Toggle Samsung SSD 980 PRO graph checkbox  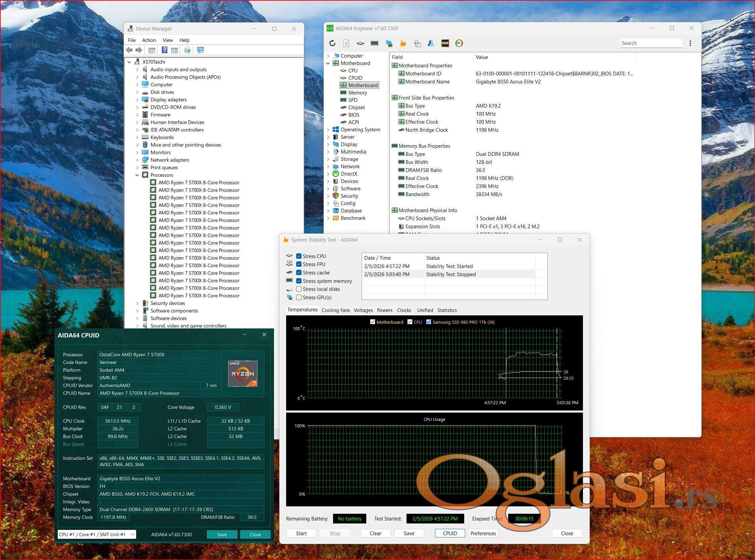click(x=429, y=322)
